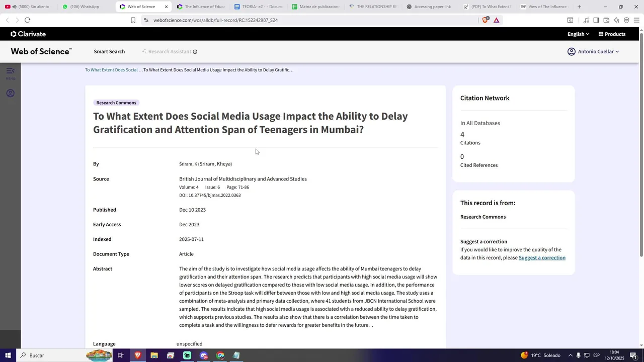This screenshot has width=644, height=362.
Task: Click the 19°C Soleado weather widget
Action: (540, 355)
